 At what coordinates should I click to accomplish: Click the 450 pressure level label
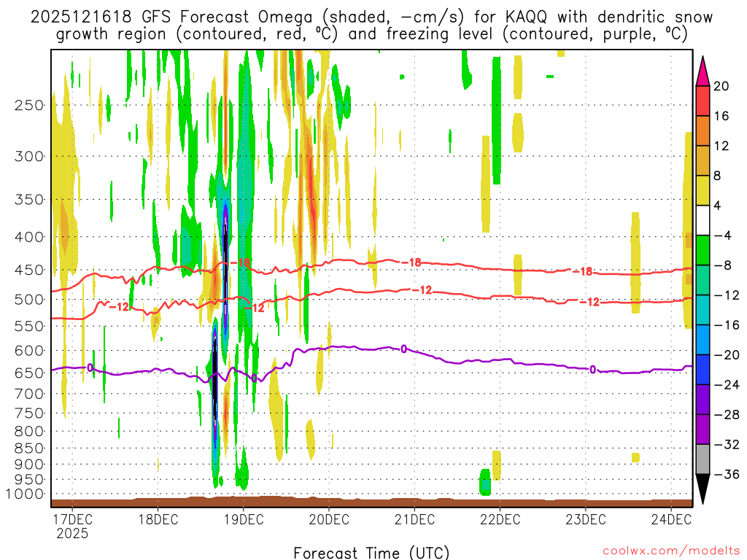click(29, 270)
